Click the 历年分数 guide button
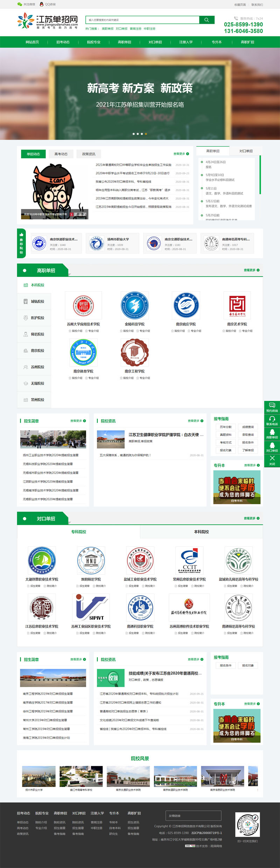 tap(225, 427)
